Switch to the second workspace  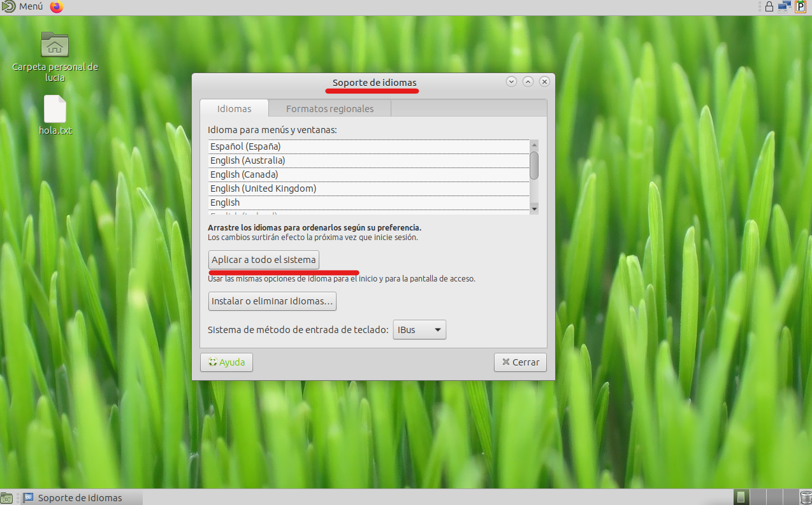coord(758,497)
